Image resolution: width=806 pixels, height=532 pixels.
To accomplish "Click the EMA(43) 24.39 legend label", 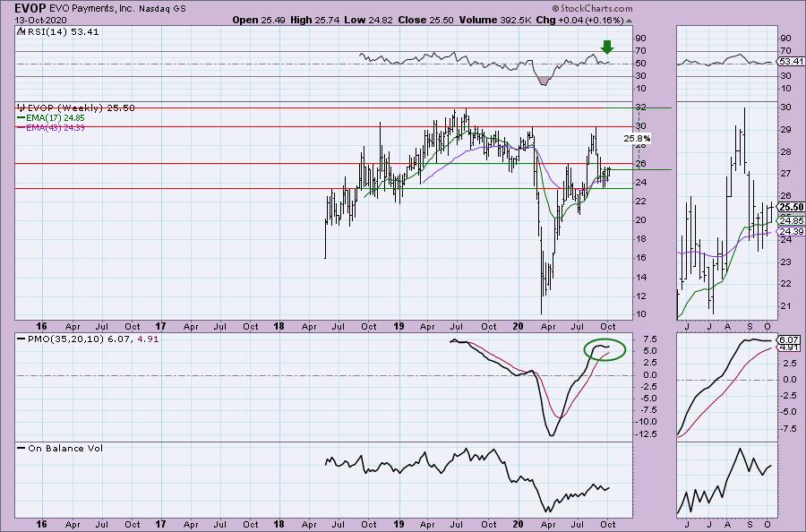I will pos(55,127).
